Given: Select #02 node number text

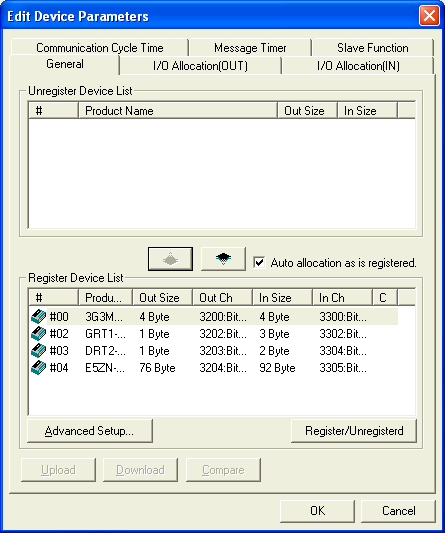Looking at the screenshot, I should tap(59, 334).
